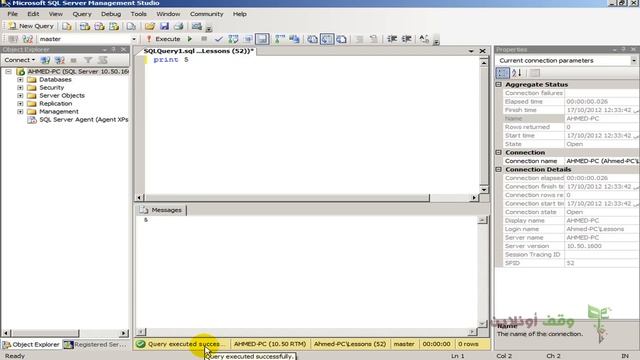This screenshot has width=640, height=360.
Task: Click the Object Explorer filter funnel icon
Action: click(x=88, y=60)
